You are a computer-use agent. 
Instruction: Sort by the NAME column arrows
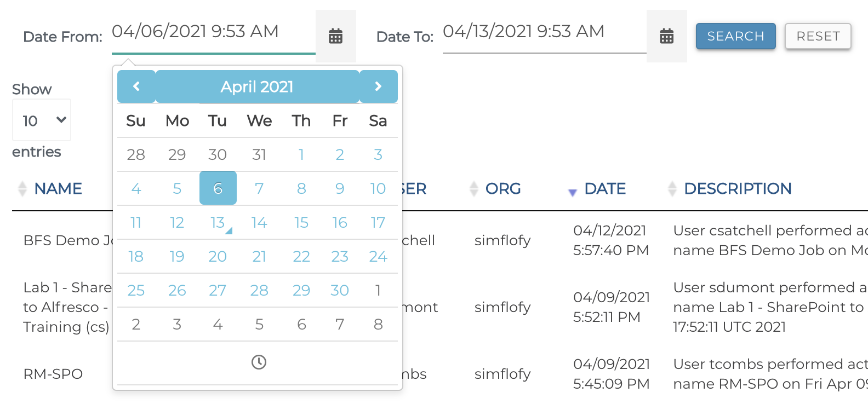coord(22,189)
